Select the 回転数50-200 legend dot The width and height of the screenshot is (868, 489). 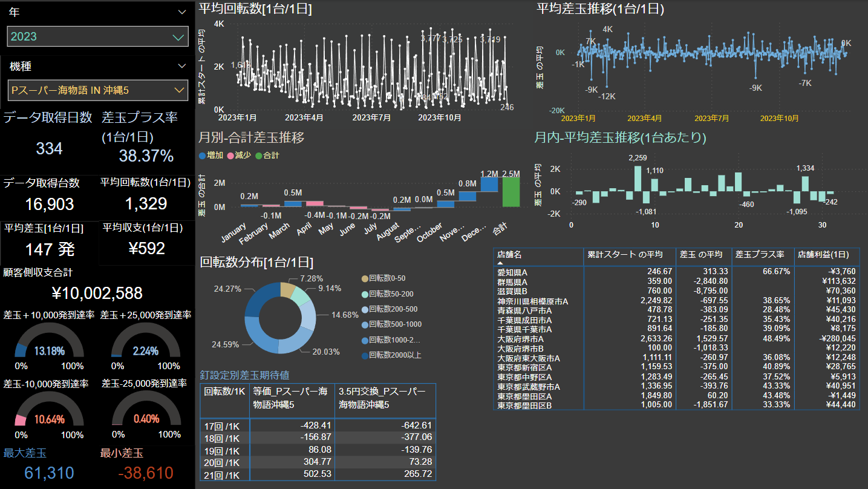click(364, 294)
